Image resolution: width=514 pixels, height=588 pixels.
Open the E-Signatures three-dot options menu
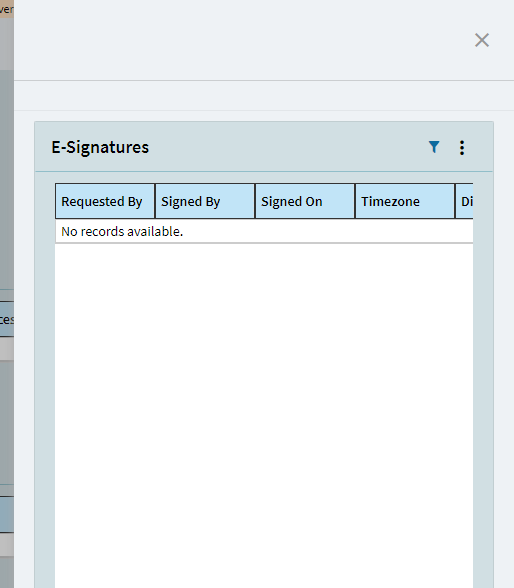point(462,147)
